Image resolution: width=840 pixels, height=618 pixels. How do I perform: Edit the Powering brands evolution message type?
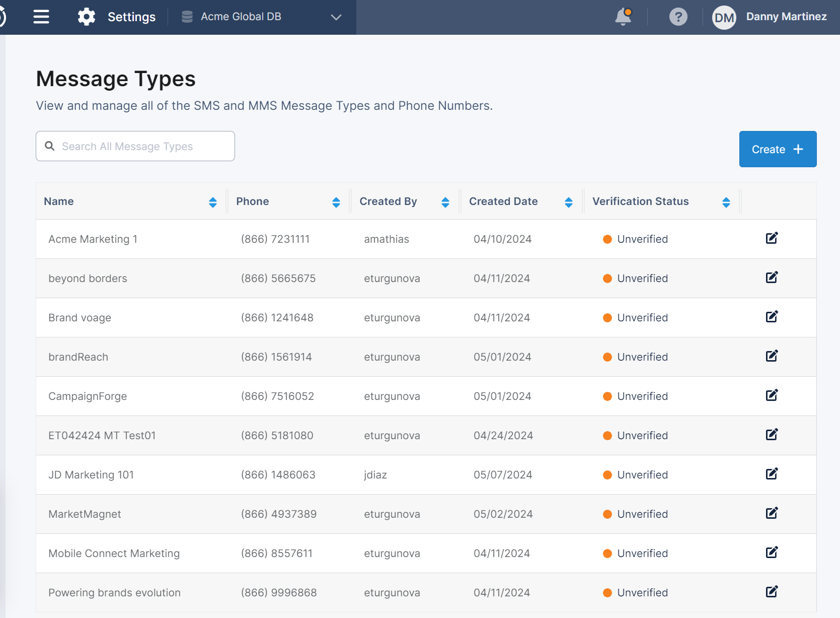pos(772,592)
